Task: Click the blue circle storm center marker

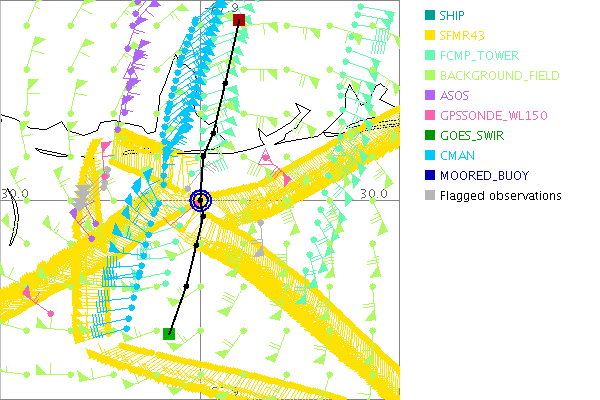Action: (202, 200)
